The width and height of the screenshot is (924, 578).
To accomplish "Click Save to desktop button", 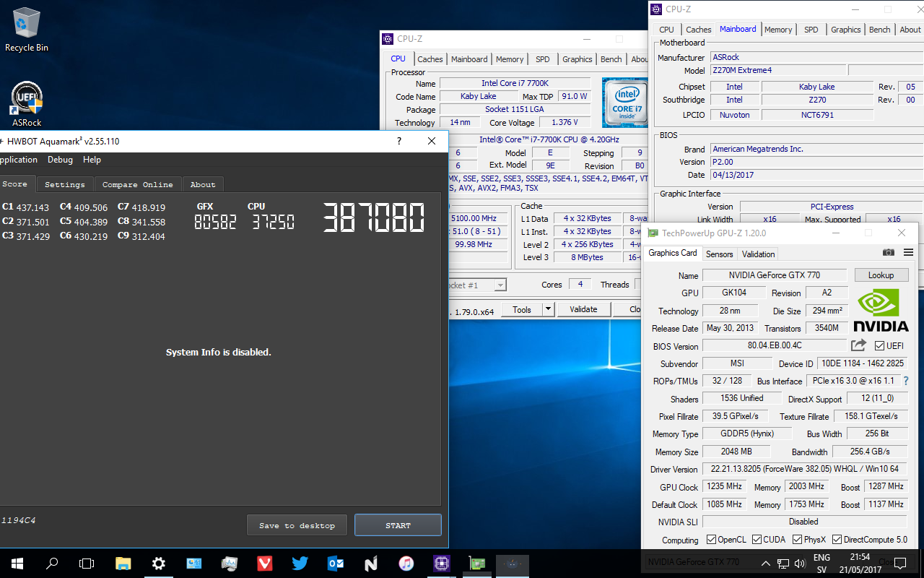I will (297, 525).
